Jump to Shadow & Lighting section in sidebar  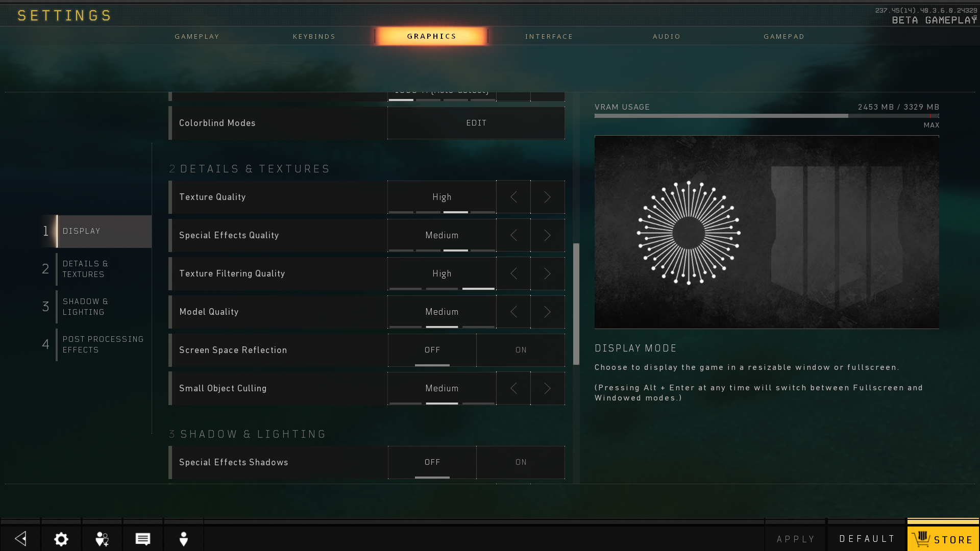85,307
